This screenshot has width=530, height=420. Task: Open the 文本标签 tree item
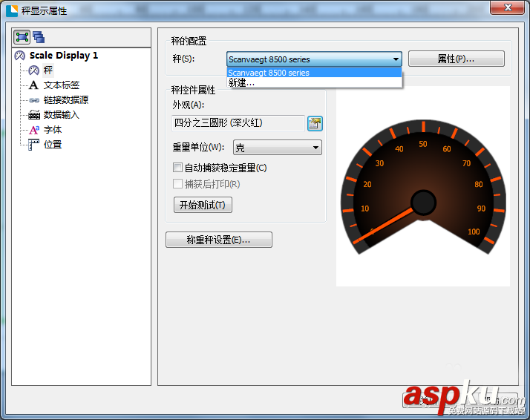click(x=62, y=85)
